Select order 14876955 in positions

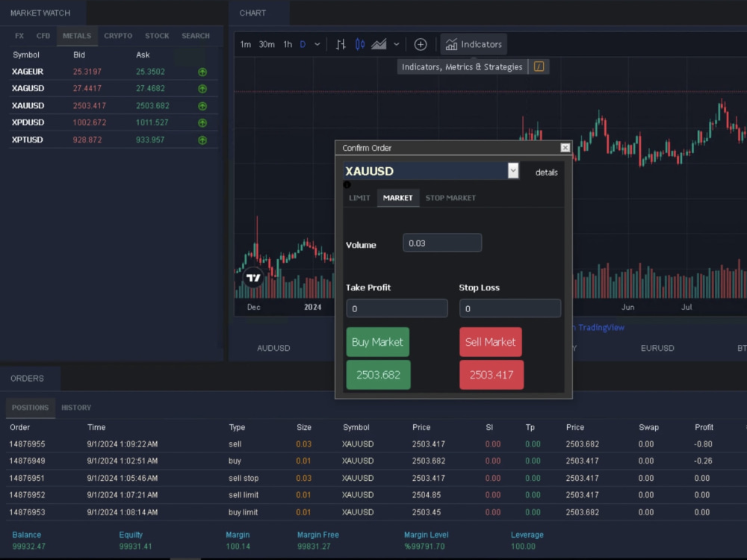373,444
